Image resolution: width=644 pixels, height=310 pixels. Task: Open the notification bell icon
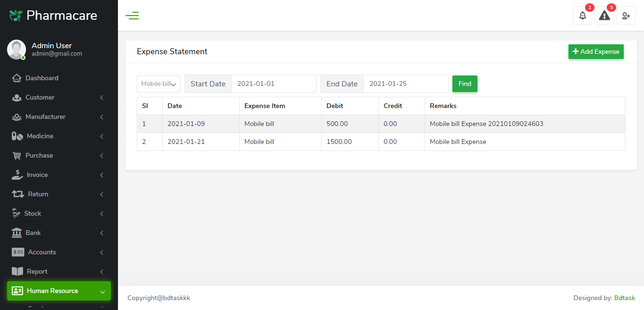(582, 16)
